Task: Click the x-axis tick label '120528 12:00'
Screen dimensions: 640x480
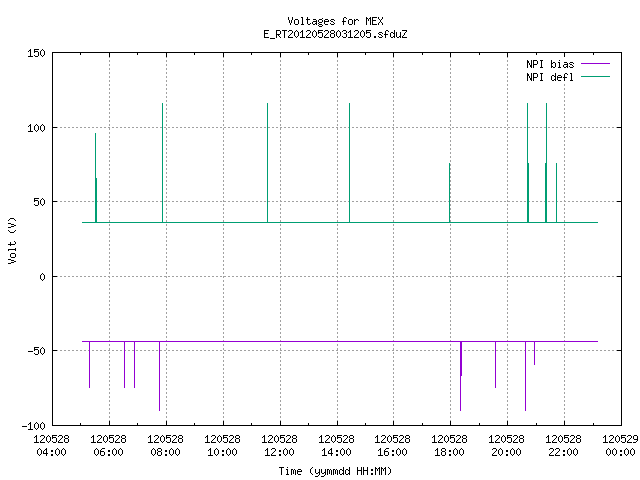Action: click(x=280, y=446)
